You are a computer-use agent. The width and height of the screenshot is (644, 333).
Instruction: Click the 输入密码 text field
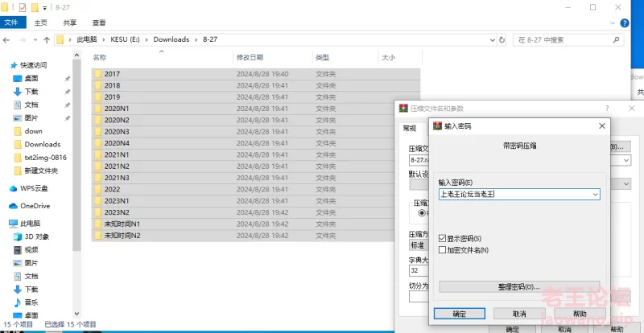coord(514,195)
